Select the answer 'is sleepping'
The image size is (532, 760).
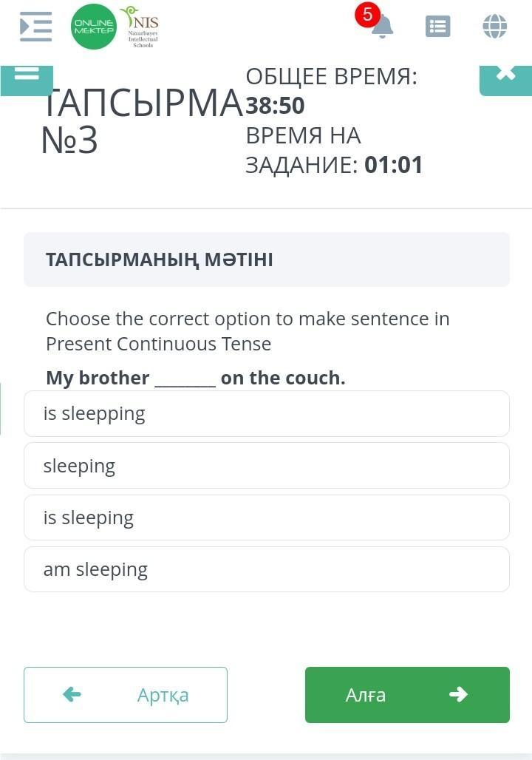[x=266, y=413]
